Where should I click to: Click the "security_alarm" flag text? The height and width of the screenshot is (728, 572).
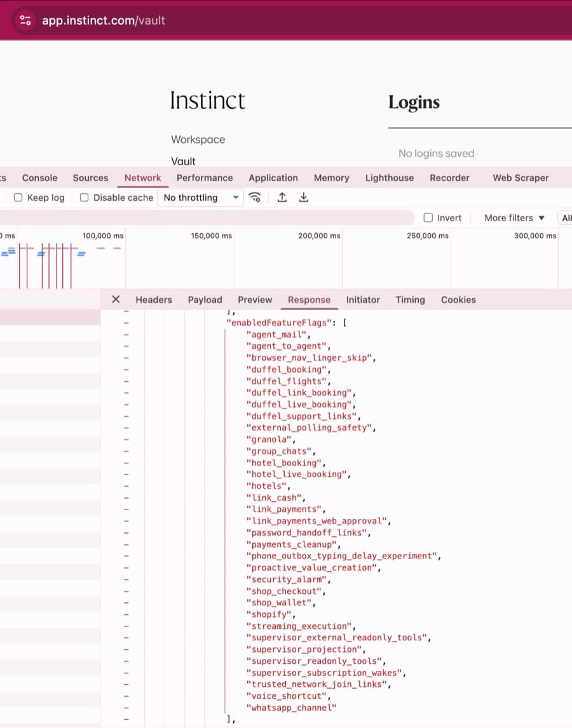click(287, 579)
